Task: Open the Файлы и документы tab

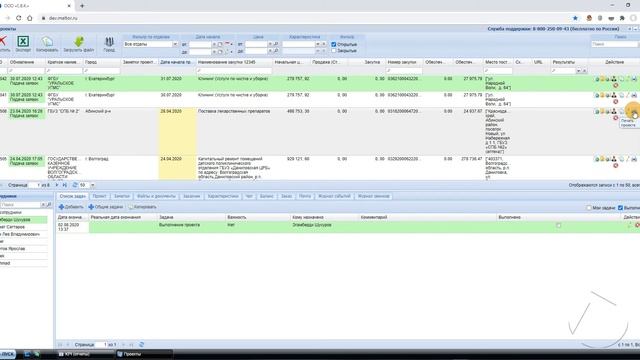Action: (156, 196)
